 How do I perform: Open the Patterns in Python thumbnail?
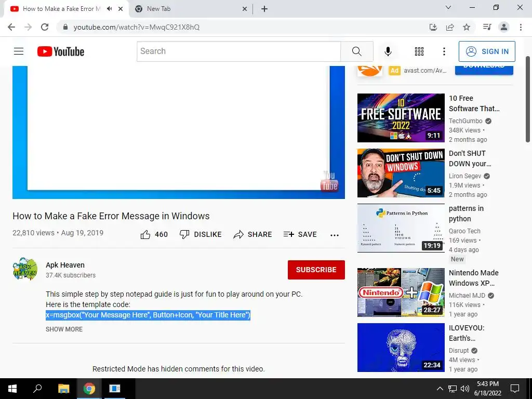(x=401, y=228)
